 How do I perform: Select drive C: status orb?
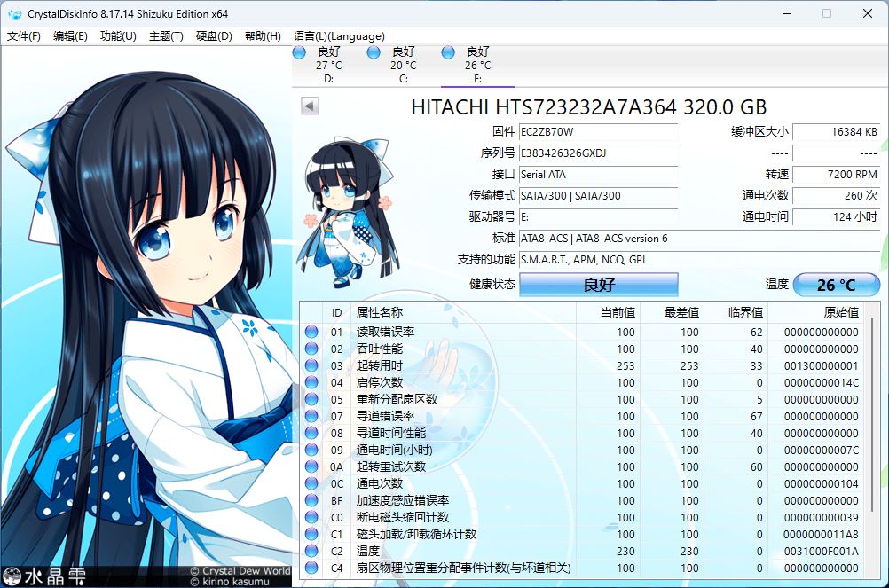(374, 52)
